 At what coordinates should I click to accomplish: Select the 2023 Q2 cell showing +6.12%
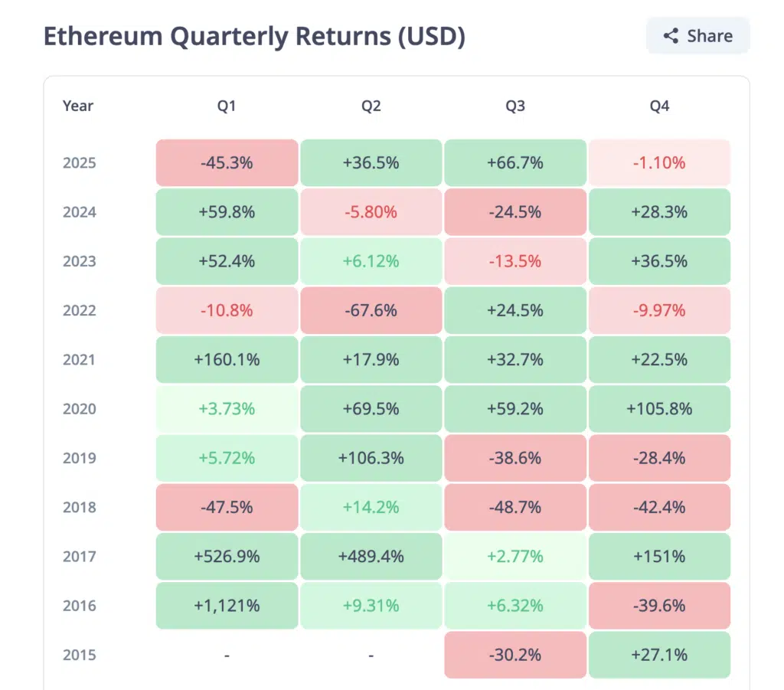(x=371, y=261)
